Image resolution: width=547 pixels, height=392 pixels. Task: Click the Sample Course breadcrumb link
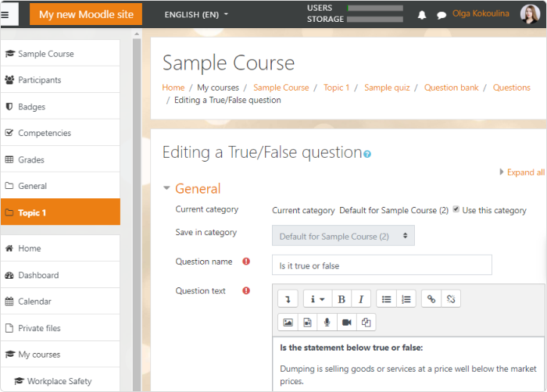click(281, 87)
